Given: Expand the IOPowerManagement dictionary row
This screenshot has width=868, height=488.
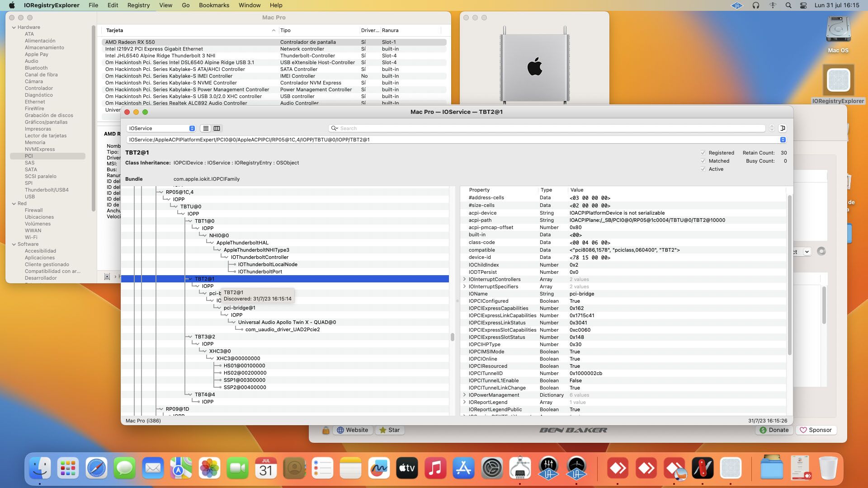Looking at the screenshot, I should 464,395.
